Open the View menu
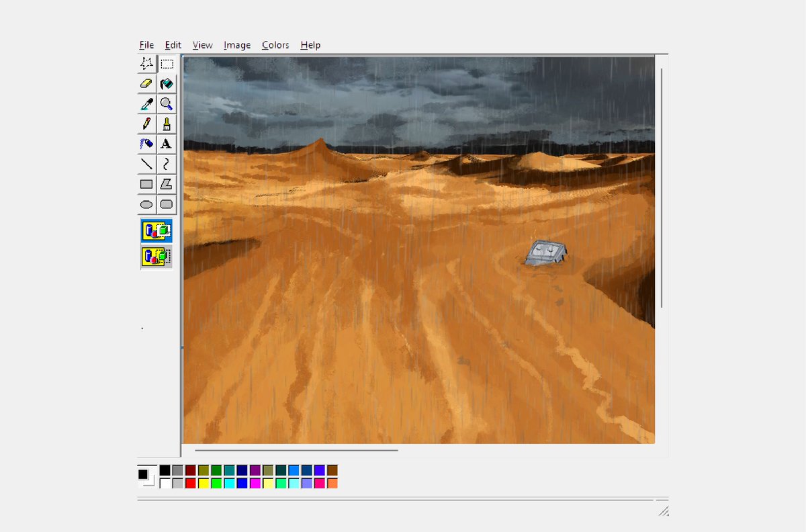Viewport: 806px width, 532px height. [202, 45]
